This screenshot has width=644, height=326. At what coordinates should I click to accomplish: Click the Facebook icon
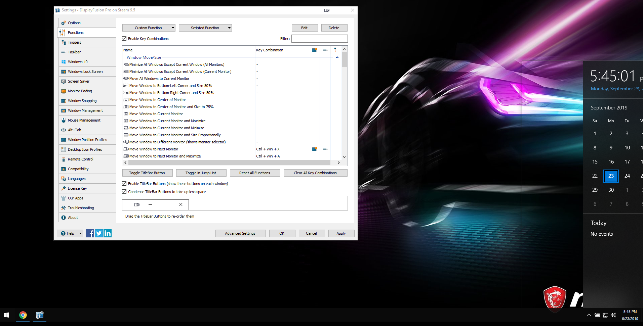90,233
